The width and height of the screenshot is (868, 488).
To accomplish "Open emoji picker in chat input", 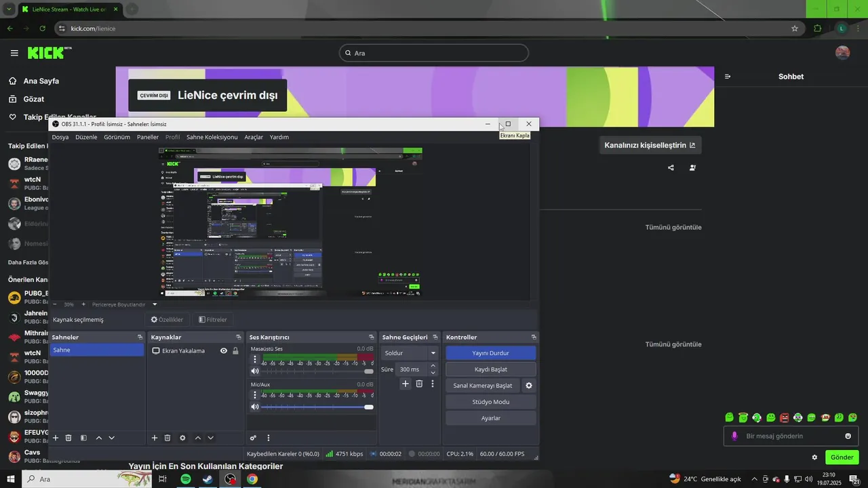I will pyautogui.click(x=848, y=436).
